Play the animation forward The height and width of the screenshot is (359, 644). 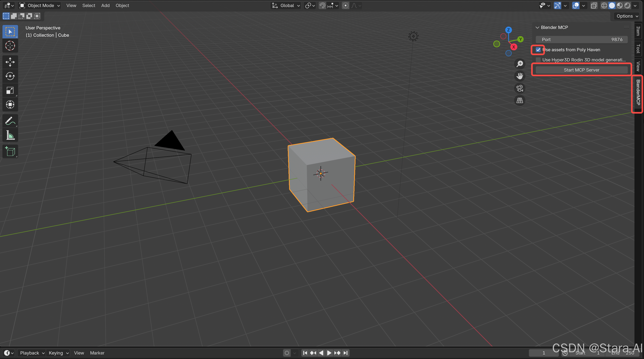pyautogui.click(x=329, y=353)
